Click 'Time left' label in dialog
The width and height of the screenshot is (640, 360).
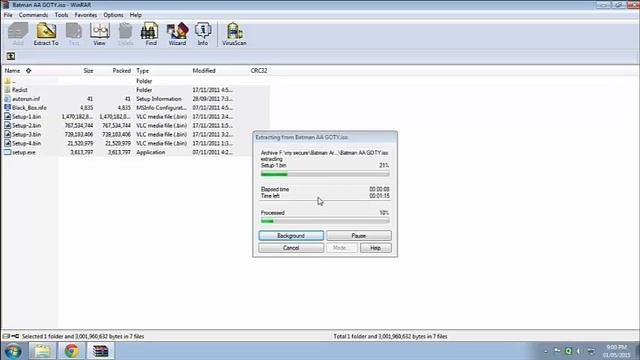click(x=270, y=196)
